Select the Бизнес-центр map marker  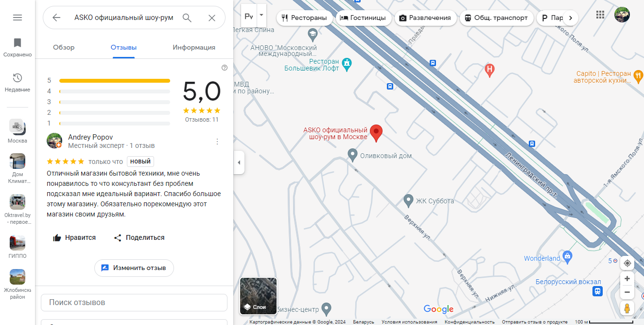[x=327, y=308]
